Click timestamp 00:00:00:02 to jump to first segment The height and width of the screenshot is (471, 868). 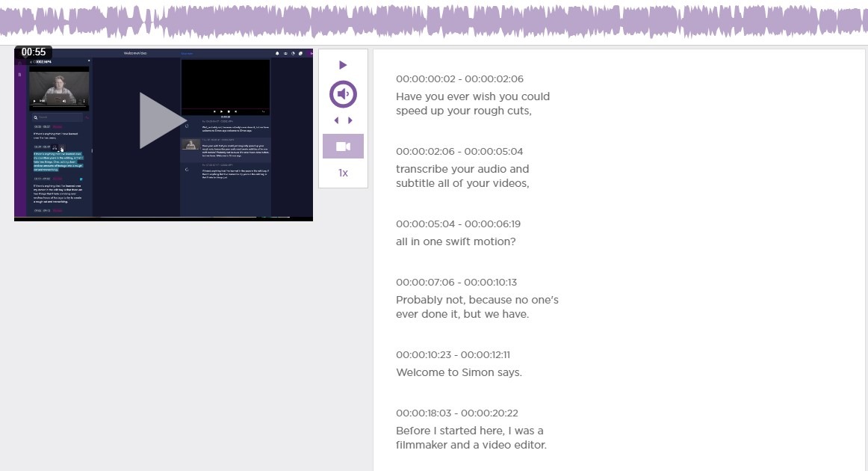click(427, 78)
